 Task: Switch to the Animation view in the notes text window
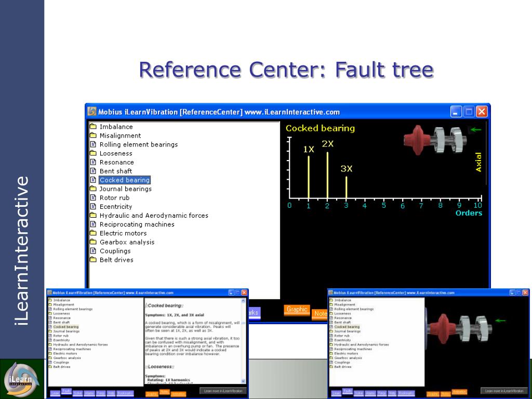(178, 394)
